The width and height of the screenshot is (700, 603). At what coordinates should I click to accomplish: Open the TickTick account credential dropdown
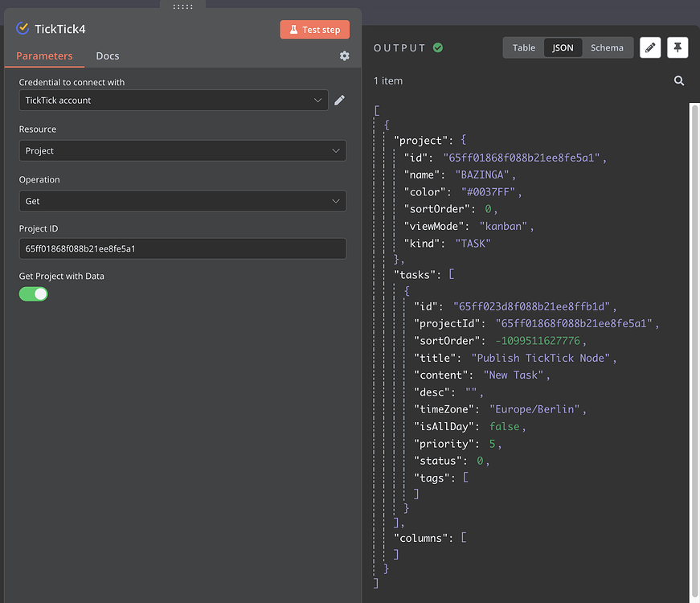coord(173,100)
